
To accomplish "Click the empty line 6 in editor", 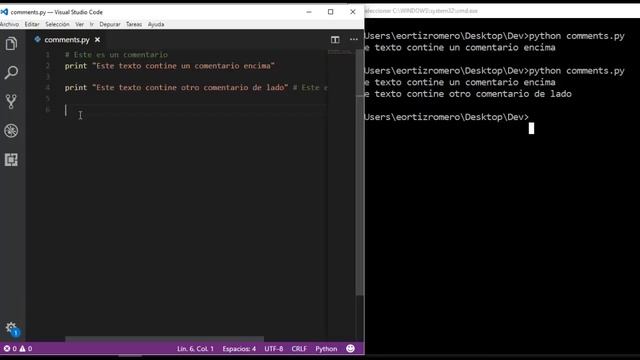I will pyautogui.click(x=196, y=109).
